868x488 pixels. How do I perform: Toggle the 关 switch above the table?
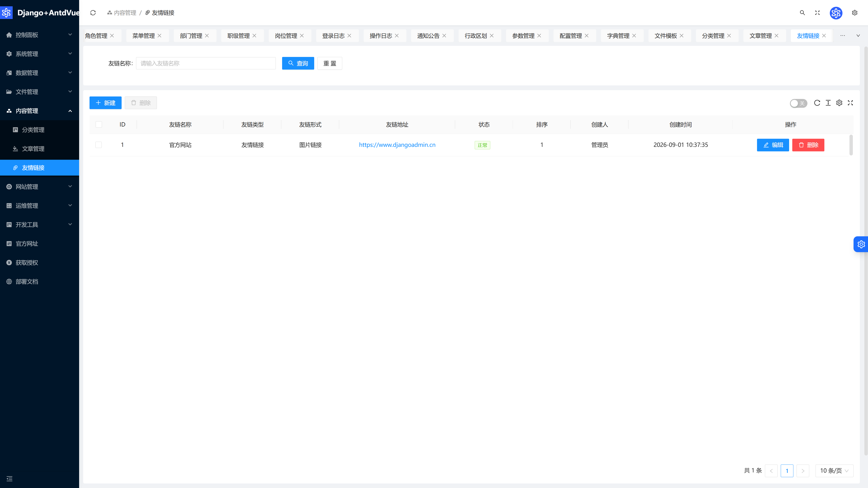tap(798, 103)
